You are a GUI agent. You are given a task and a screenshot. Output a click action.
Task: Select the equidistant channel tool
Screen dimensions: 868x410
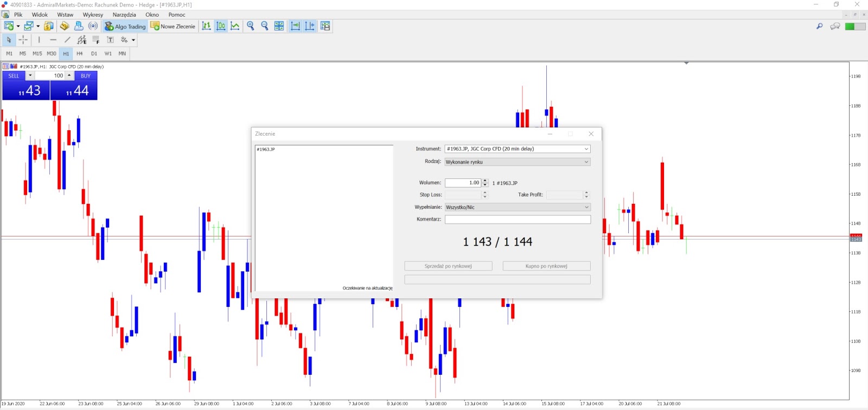[x=82, y=40]
